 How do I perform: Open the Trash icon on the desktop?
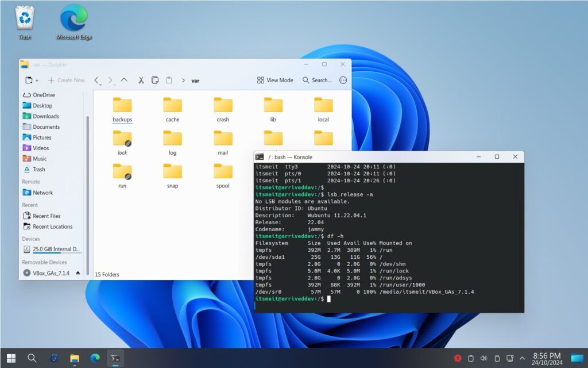click(x=24, y=17)
